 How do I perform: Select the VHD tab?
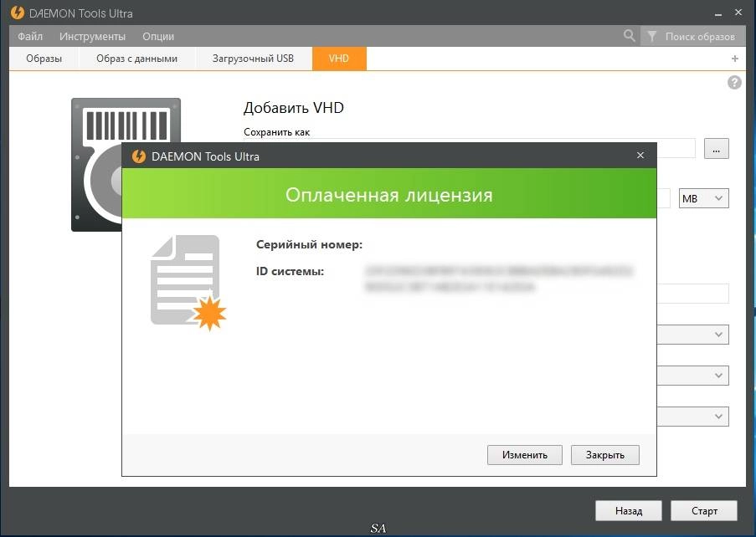339,59
